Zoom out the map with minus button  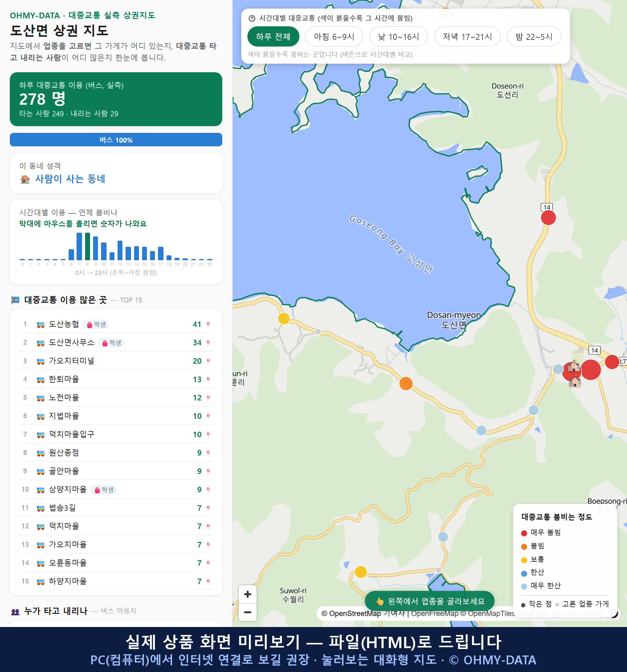[247, 612]
